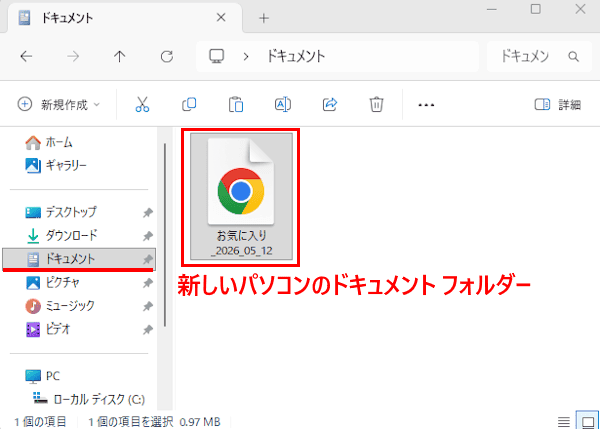Viewport: 600px width, 429px height.
Task: Click the Rename icon in toolbar
Action: 283,104
